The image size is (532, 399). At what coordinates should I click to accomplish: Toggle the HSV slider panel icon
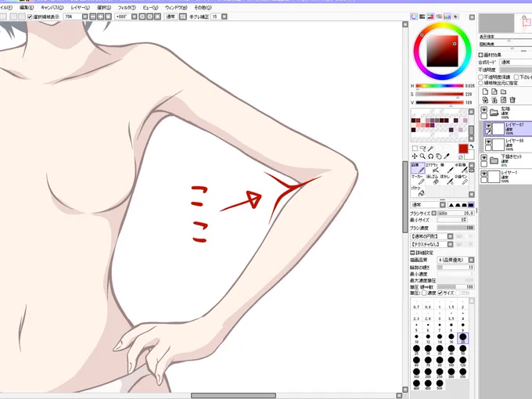(x=430, y=16)
